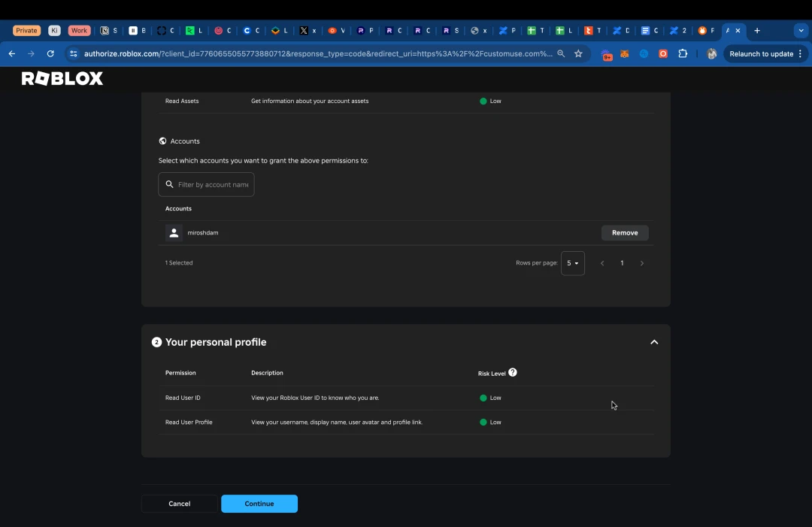View site information next to the URL
This screenshot has height=527, width=812.
[x=74, y=54]
